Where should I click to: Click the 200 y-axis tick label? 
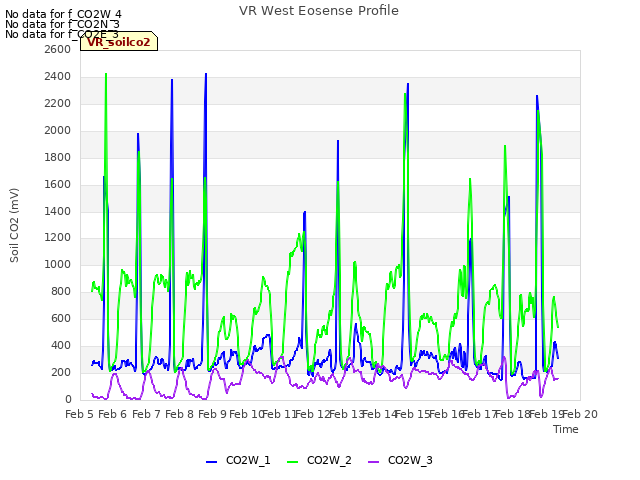click(x=61, y=372)
